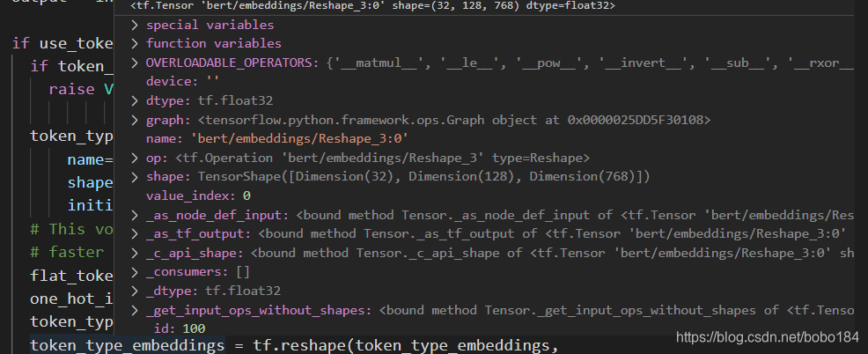This screenshot has width=868, height=354.
Task: Expand the special variables node
Action: coord(134,26)
